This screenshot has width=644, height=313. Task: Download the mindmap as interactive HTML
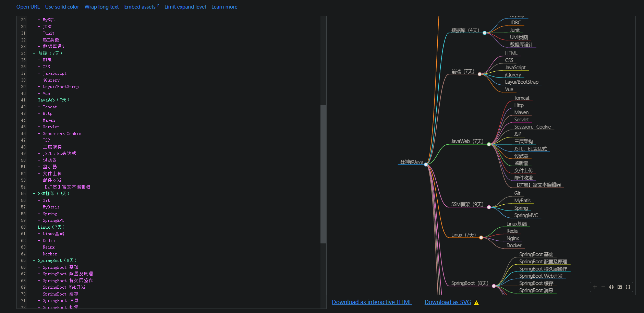[x=372, y=302]
